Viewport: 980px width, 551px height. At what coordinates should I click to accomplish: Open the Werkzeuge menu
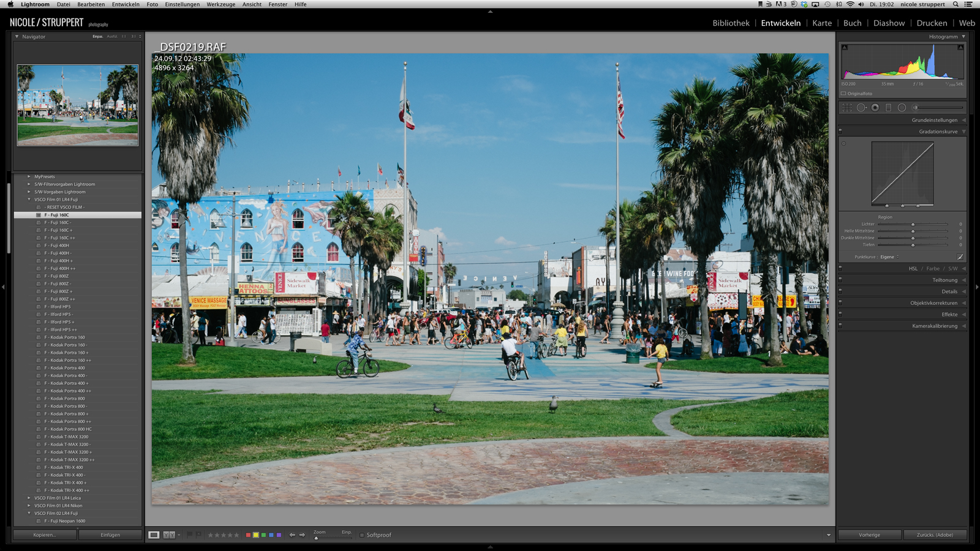[x=221, y=4]
